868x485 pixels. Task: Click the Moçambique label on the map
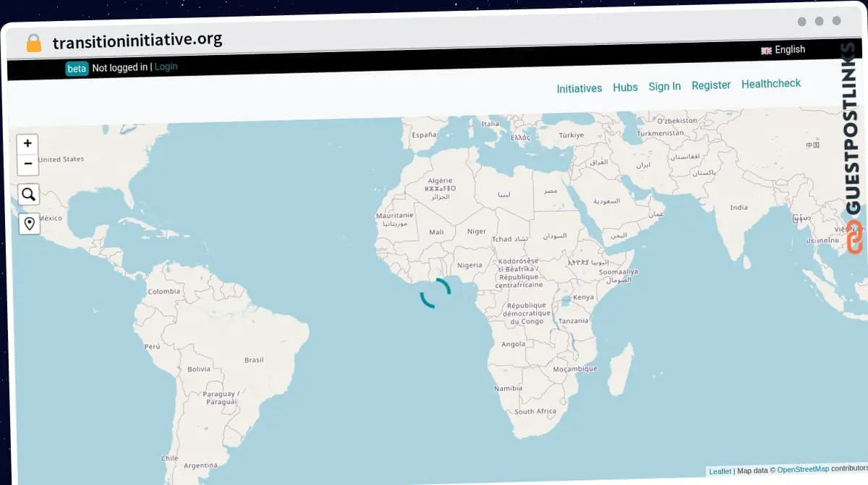pyautogui.click(x=575, y=368)
